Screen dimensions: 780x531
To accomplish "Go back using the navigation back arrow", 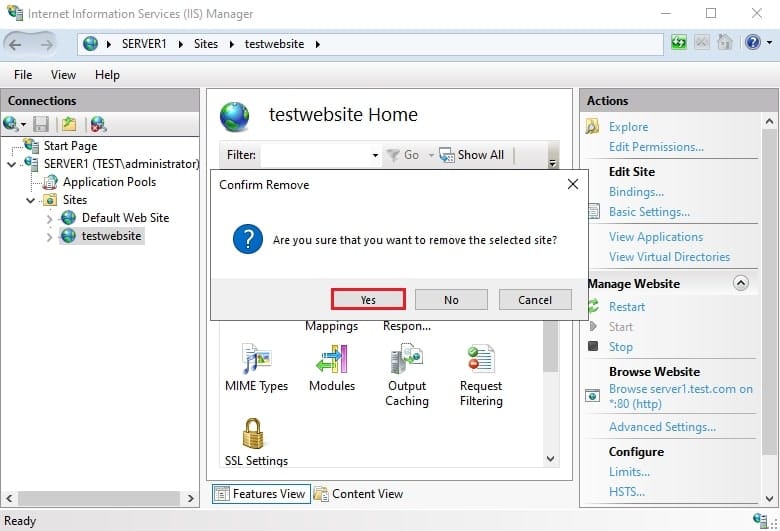I will point(15,45).
